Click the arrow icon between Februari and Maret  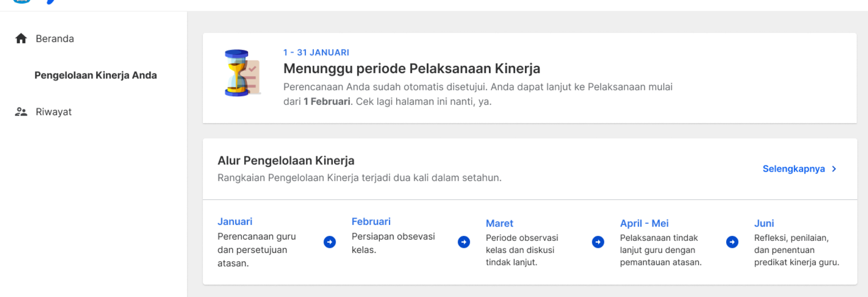tap(464, 242)
